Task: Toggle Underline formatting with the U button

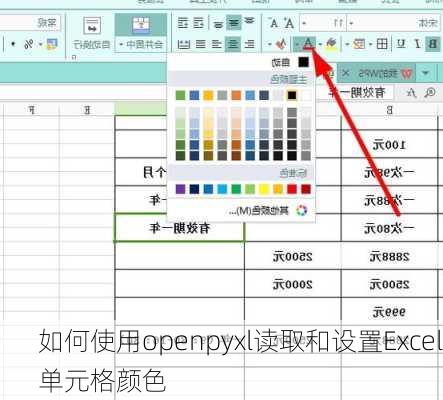Action: (401, 44)
